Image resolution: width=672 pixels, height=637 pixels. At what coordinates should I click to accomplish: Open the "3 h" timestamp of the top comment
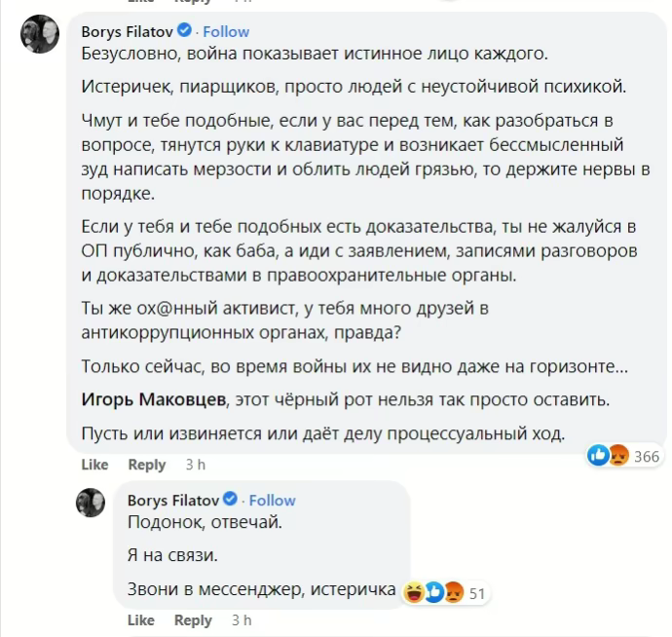(195, 465)
